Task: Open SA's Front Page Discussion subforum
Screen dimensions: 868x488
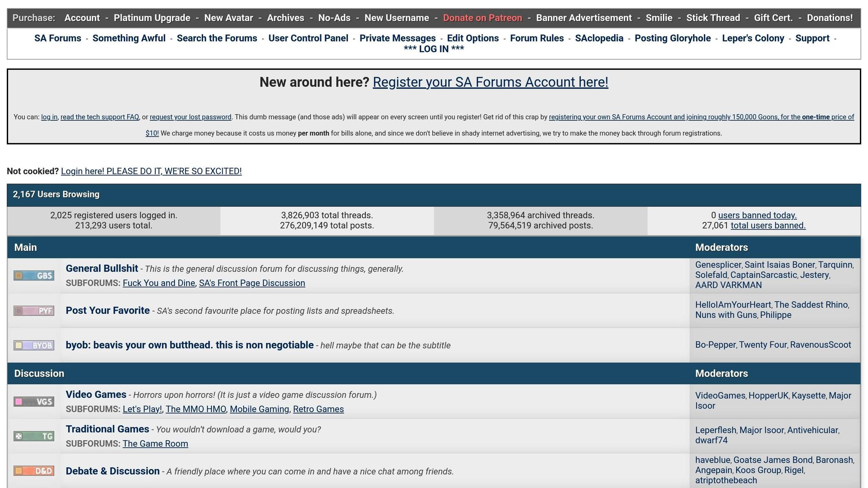Action: (x=252, y=283)
